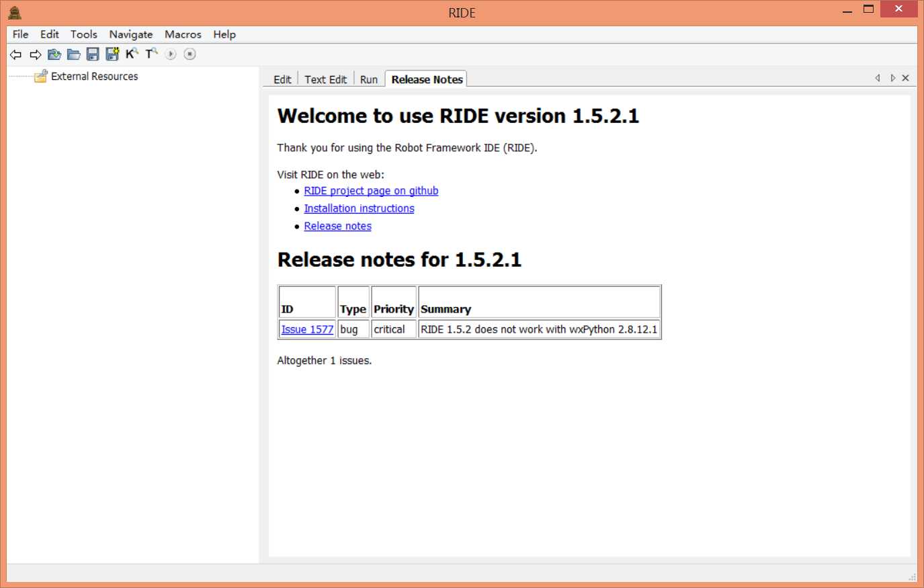Open Installation instructions link

pyautogui.click(x=359, y=208)
